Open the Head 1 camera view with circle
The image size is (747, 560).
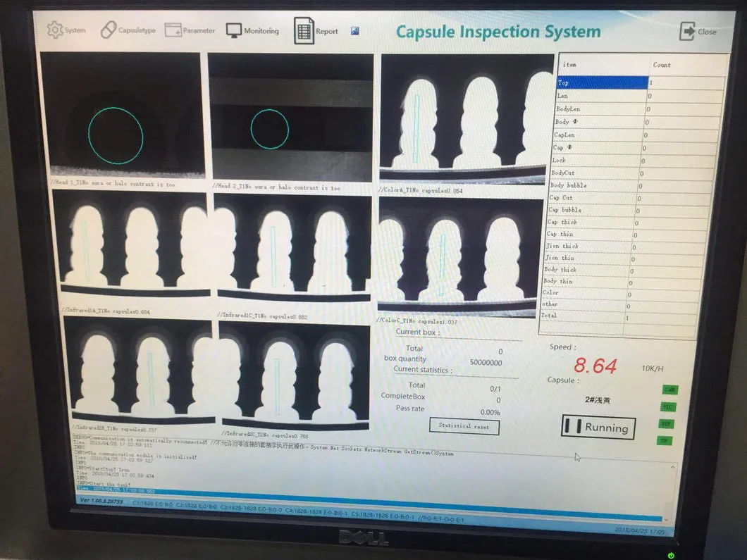[x=121, y=116]
